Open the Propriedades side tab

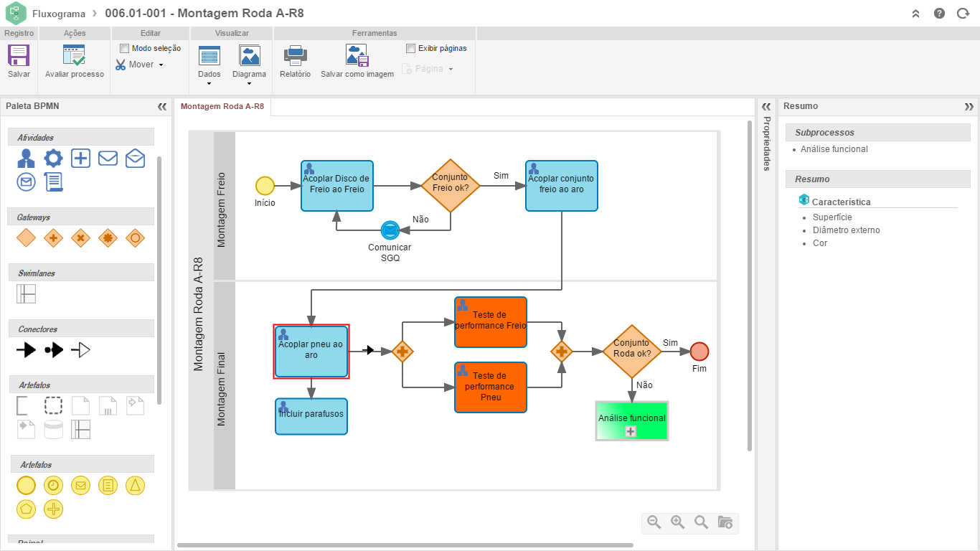766,143
